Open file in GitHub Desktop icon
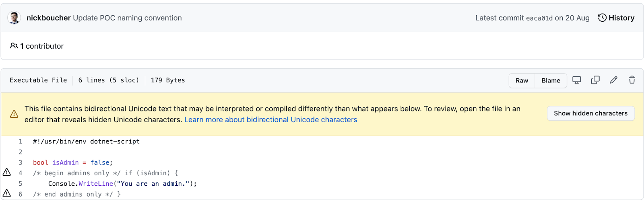Screen dimensions: 644x201 (x=576, y=80)
